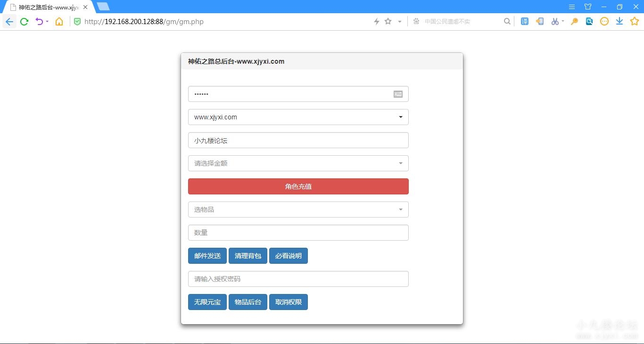The image size is (644, 344).
Task: Expand the www.xjyxi.com server dropdown
Action: [x=298, y=117]
